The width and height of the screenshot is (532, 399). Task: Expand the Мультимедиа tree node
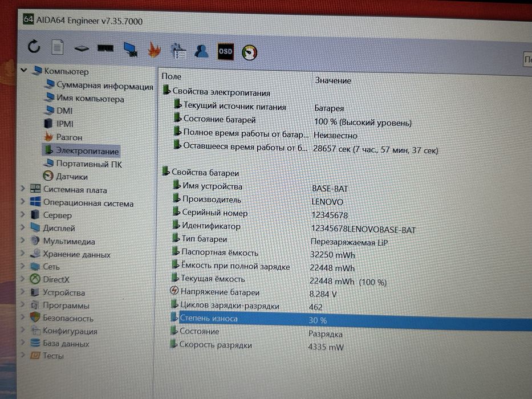tap(23, 240)
